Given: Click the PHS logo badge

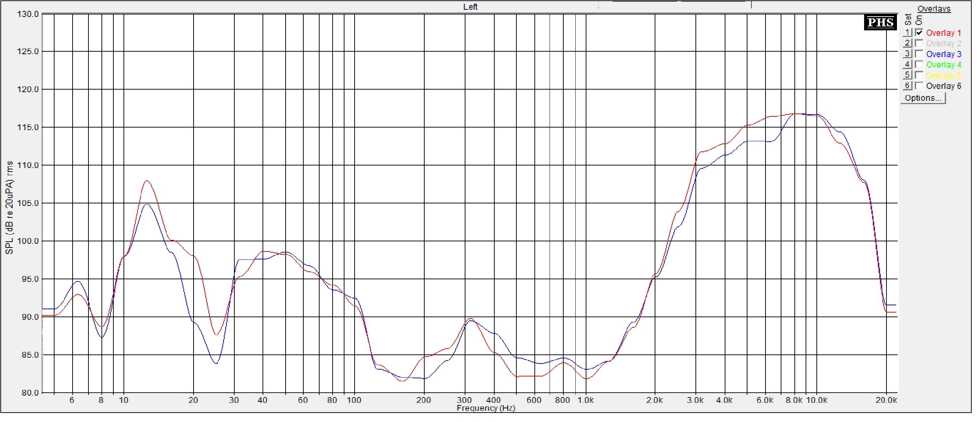Looking at the screenshot, I should tap(880, 22).
